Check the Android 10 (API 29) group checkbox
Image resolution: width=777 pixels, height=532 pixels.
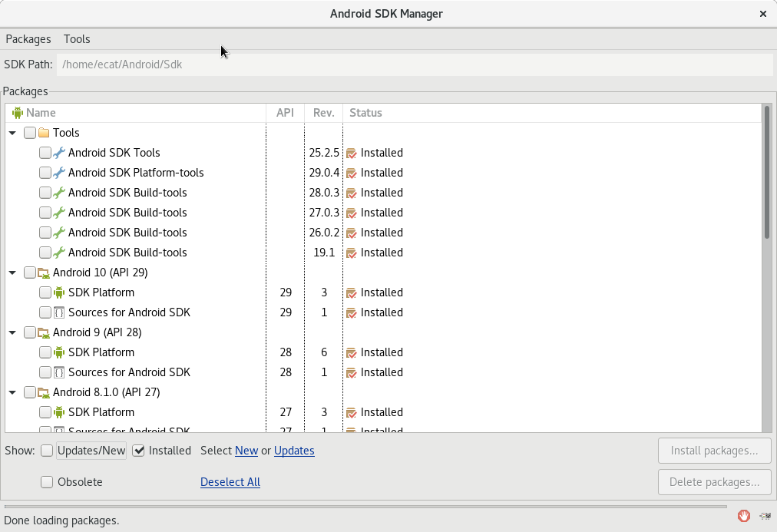tap(30, 273)
